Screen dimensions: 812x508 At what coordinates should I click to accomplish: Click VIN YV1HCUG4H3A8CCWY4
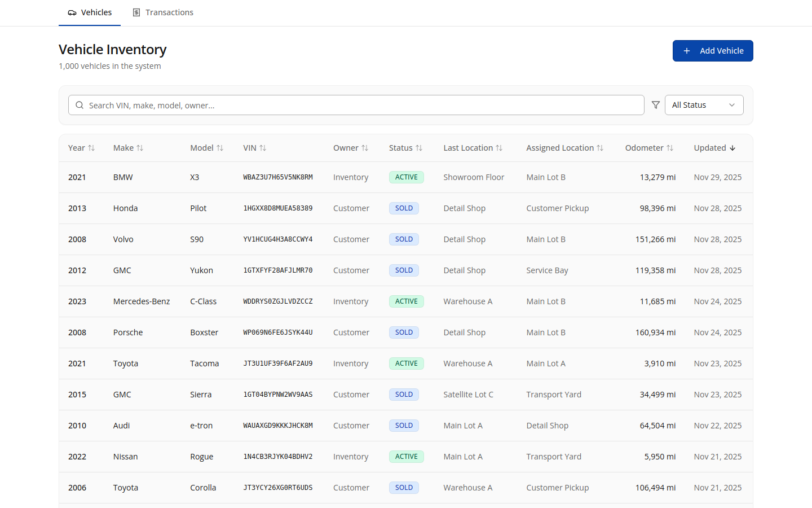pyautogui.click(x=278, y=239)
